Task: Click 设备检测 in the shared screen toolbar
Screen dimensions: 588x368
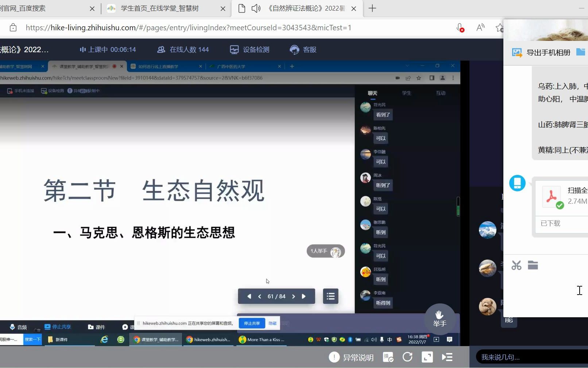Action: 53,91
